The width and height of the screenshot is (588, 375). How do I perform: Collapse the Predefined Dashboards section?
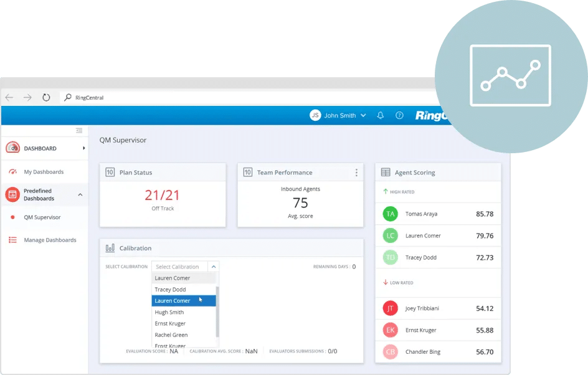point(80,195)
